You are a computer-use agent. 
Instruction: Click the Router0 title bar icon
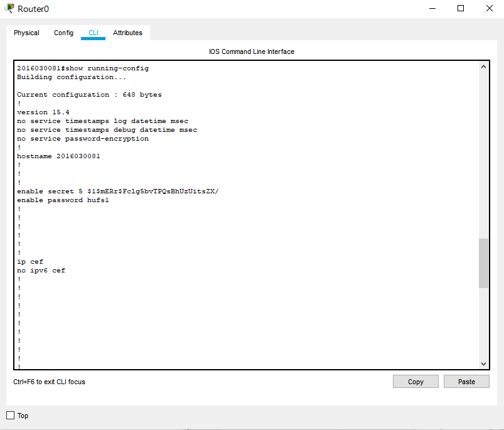pyautogui.click(x=9, y=8)
